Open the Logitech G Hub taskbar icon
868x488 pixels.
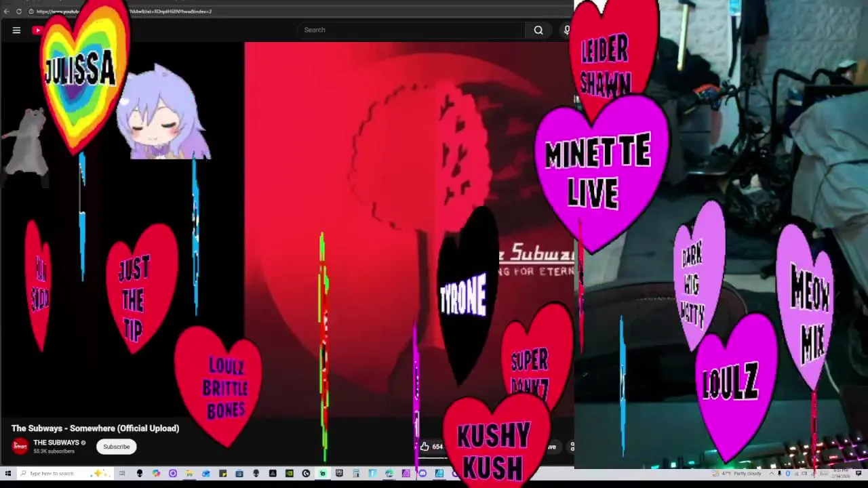[x=306, y=473]
